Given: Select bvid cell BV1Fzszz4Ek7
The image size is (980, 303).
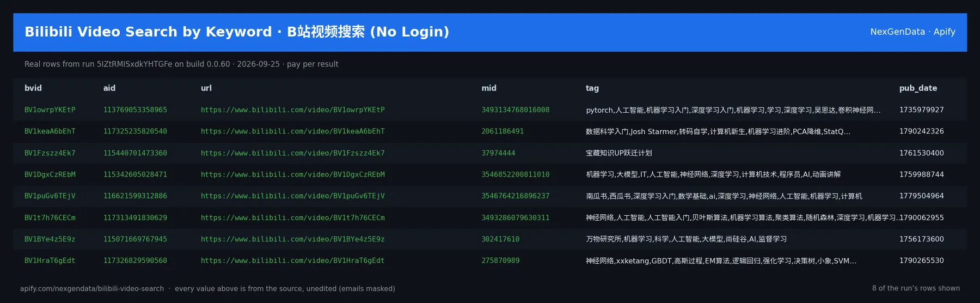Looking at the screenshot, I should [x=50, y=153].
